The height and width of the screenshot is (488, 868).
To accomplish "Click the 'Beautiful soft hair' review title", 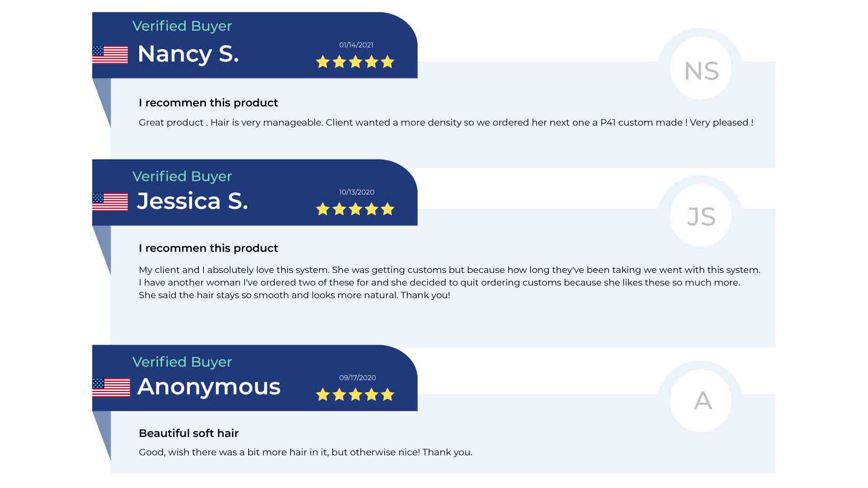I will 189,433.
